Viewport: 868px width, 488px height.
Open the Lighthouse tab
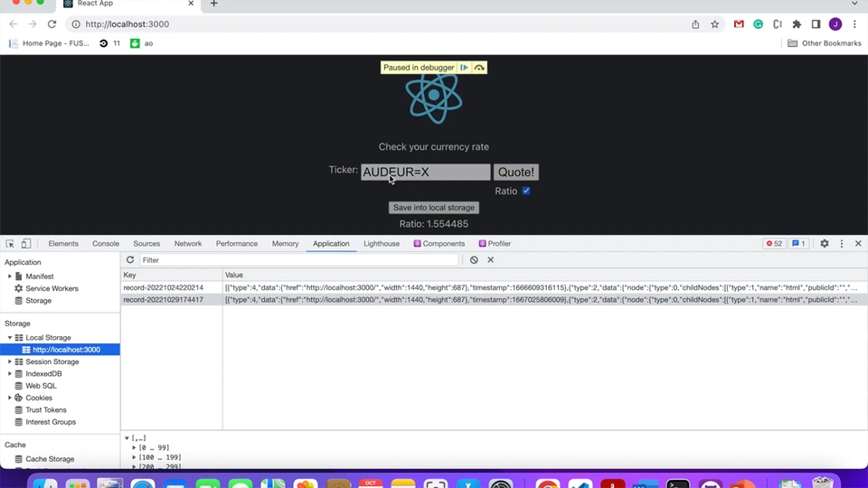(x=382, y=243)
